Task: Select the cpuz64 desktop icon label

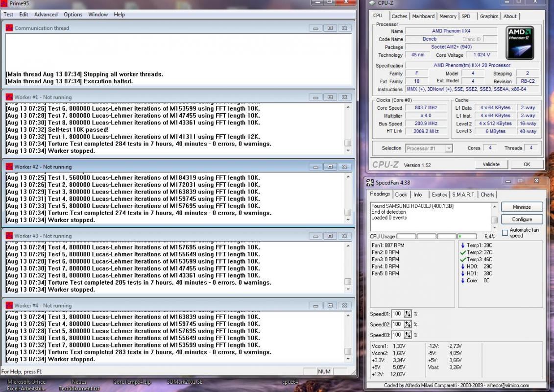Action: click(289, 382)
